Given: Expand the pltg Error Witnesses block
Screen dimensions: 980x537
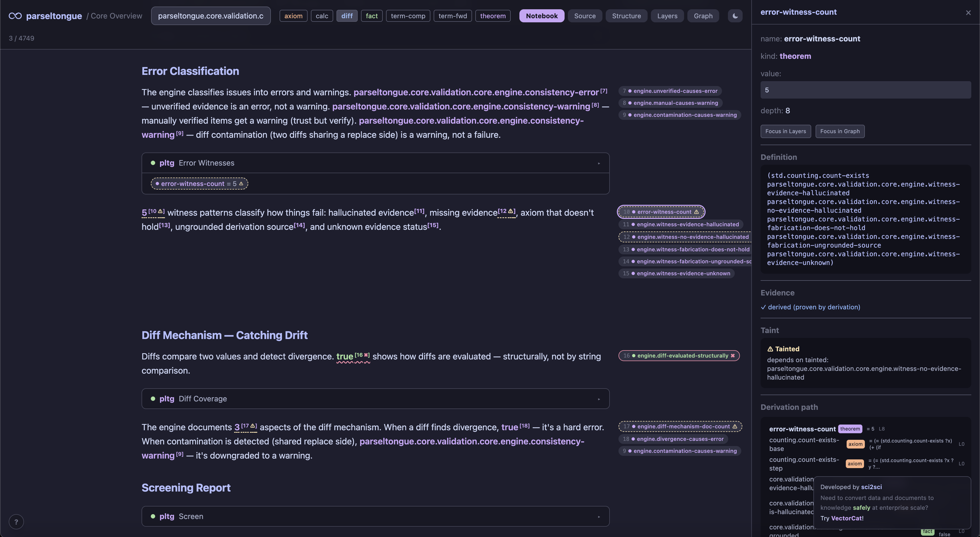Looking at the screenshot, I should click(x=599, y=163).
